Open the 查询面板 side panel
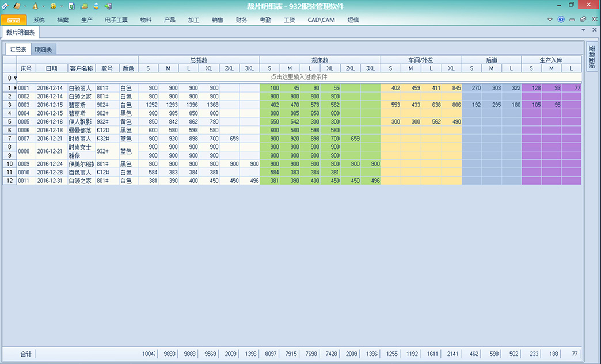Screen dimensions: 601x364 (591, 56)
